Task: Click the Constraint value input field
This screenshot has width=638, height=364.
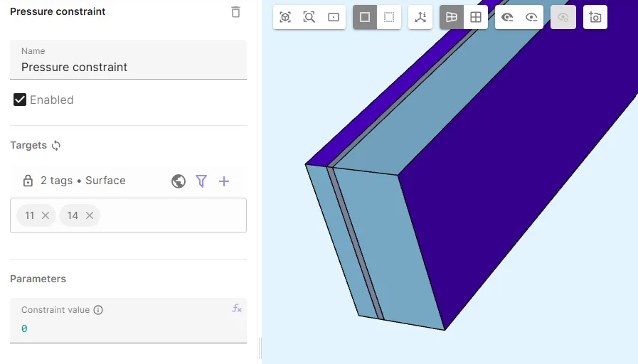Action: [121, 328]
